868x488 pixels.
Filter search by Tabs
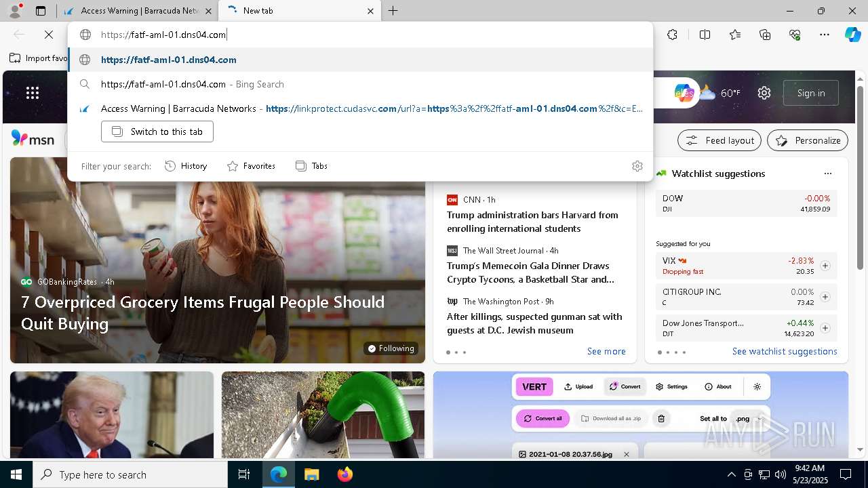311,166
